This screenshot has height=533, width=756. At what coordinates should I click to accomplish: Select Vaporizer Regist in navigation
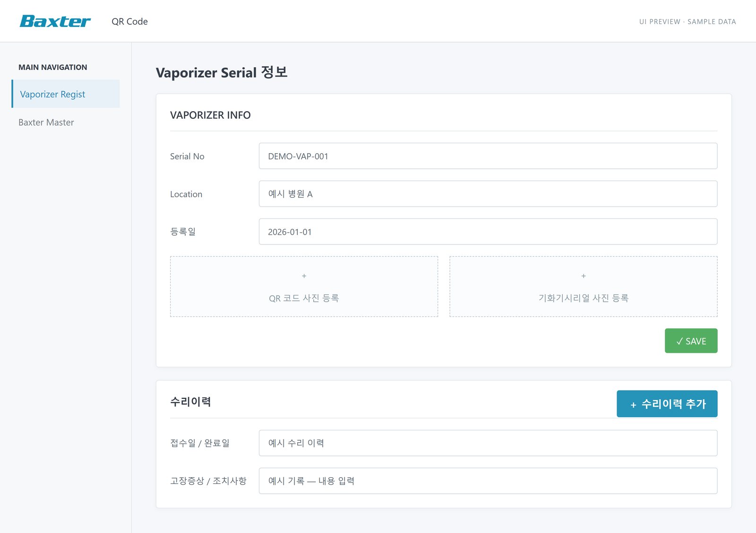pyautogui.click(x=66, y=94)
